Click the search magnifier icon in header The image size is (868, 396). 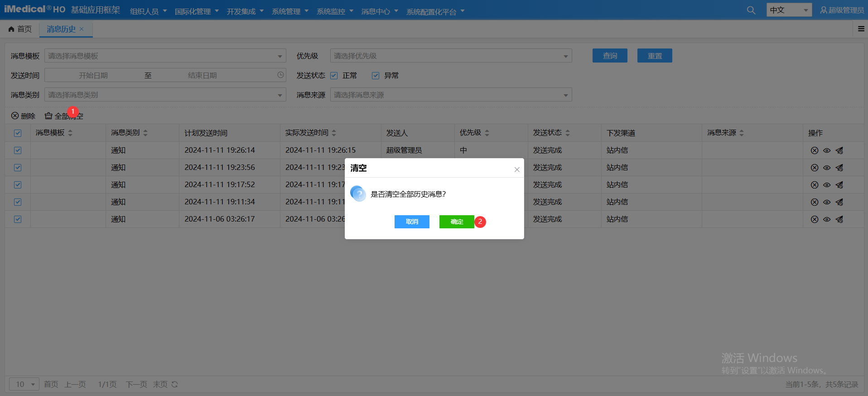click(751, 10)
